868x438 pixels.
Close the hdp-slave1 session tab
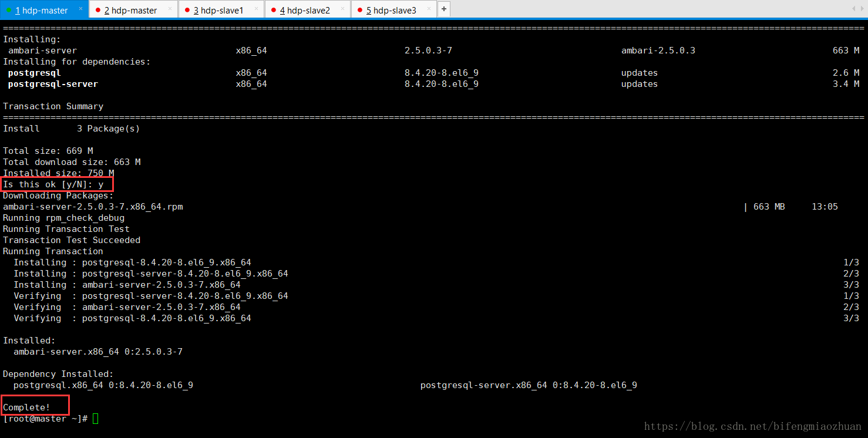[x=257, y=9]
